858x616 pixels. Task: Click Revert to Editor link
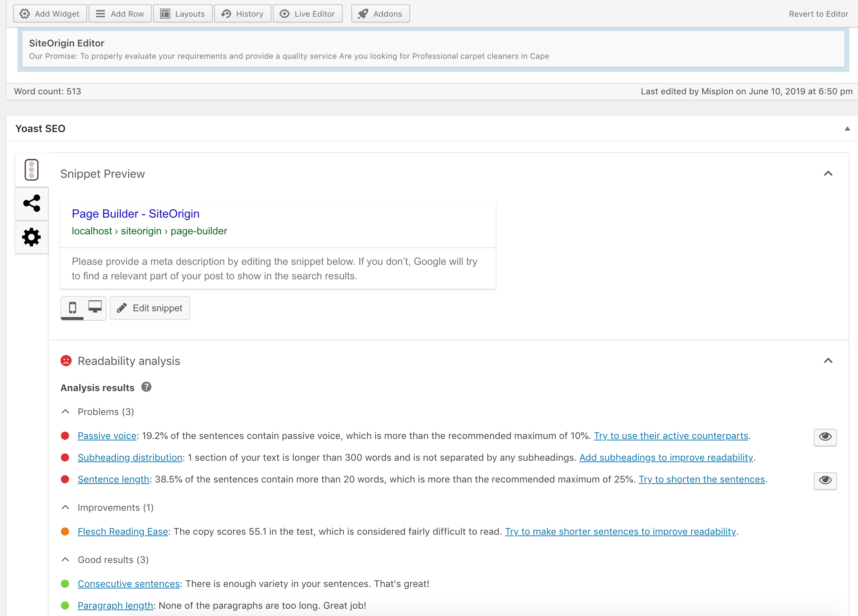(x=818, y=14)
